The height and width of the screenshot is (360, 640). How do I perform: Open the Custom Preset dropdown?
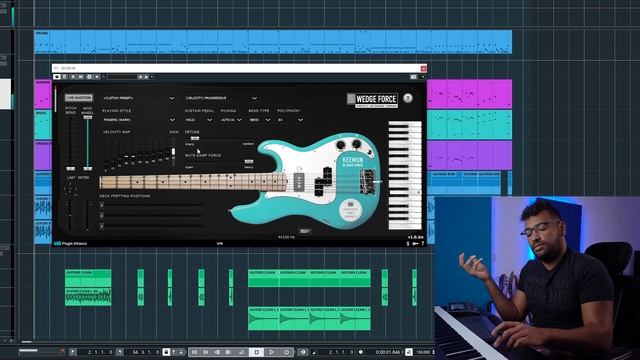139,98
